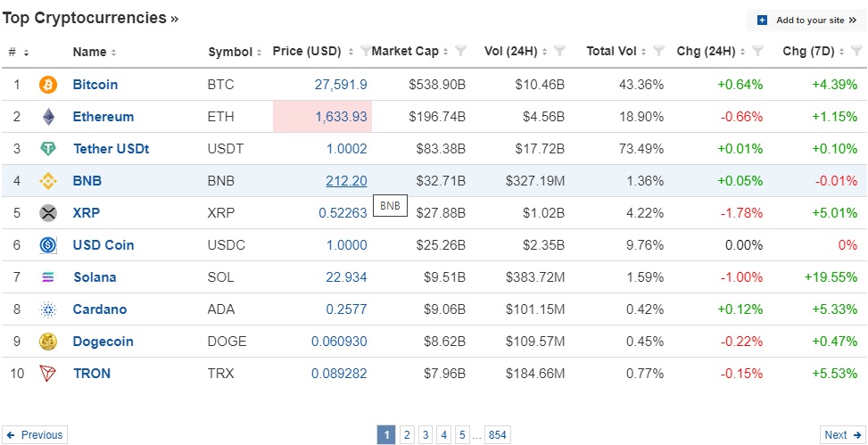Click the Cardano logo icon
The image size is (868, 445).
click(x=48, y=309)
